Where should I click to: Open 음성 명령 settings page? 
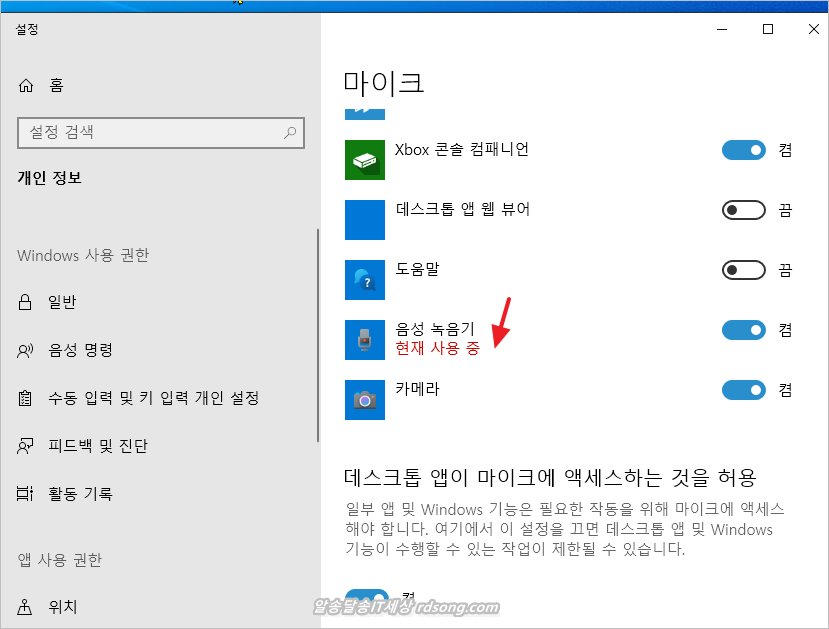tap(80, 350)
